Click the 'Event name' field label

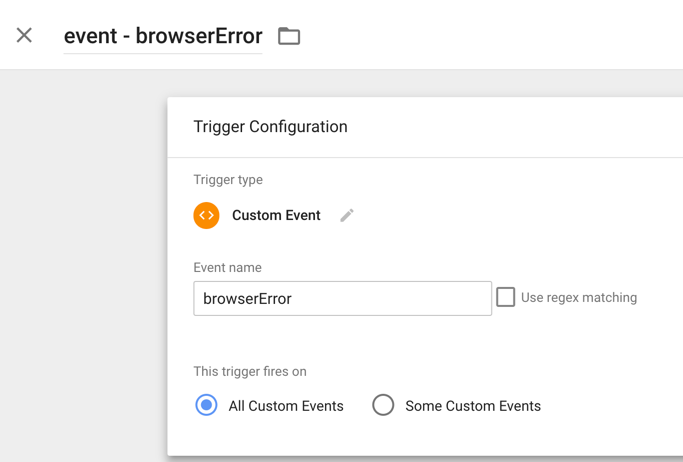coord(227,267)
